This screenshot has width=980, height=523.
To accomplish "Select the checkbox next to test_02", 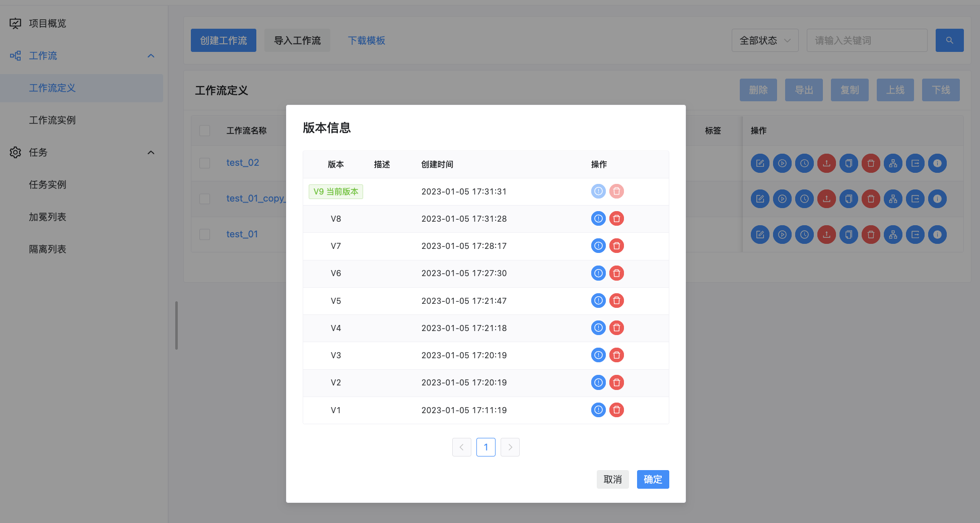I will coord(205,163).
